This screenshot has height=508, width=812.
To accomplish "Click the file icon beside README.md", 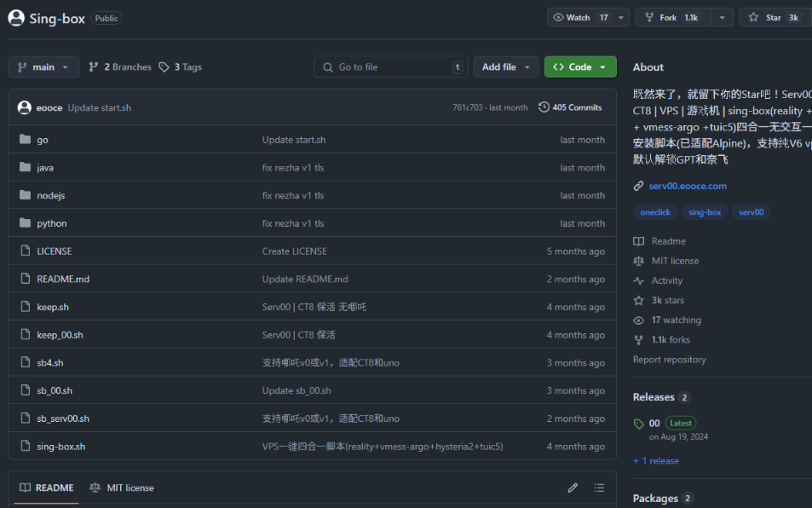I will [x=25, y=279].
